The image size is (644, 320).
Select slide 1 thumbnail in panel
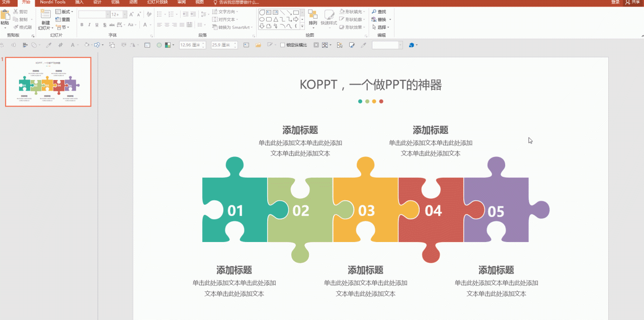pos(48,82)
